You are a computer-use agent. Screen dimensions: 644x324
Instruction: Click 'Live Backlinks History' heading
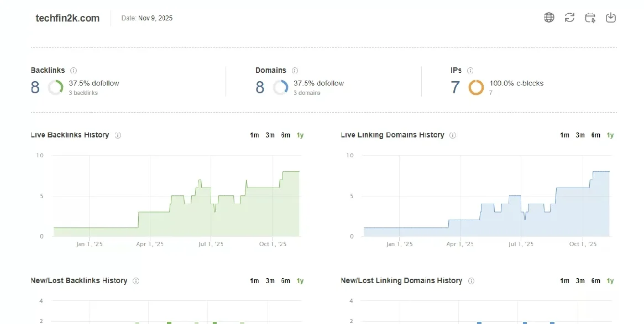click(x=70, y=135)
